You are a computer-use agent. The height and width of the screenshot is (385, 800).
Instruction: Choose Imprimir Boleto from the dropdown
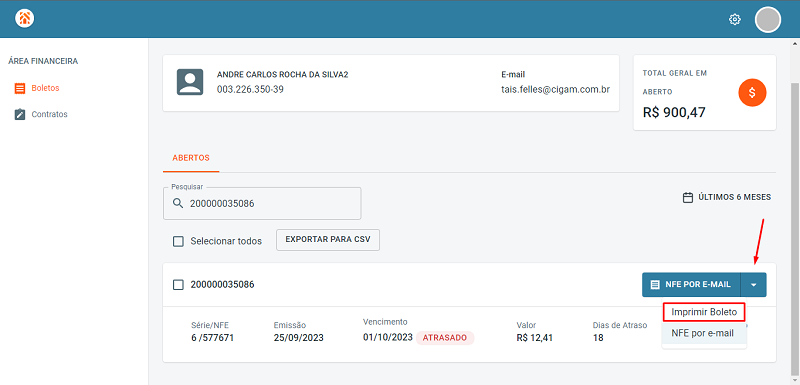point(704,312)
